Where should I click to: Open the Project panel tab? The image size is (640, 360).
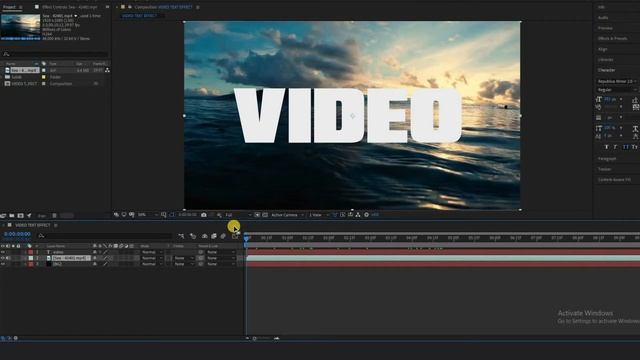point(9,7)
